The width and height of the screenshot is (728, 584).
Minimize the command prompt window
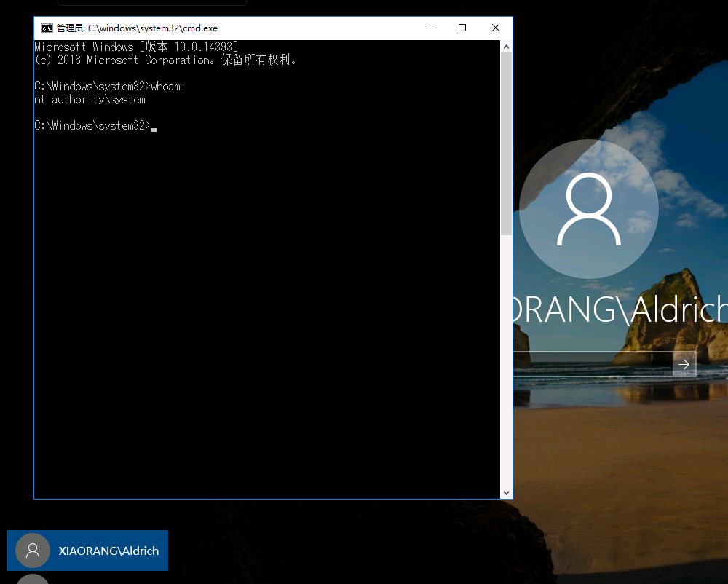[x=429, y=28]
